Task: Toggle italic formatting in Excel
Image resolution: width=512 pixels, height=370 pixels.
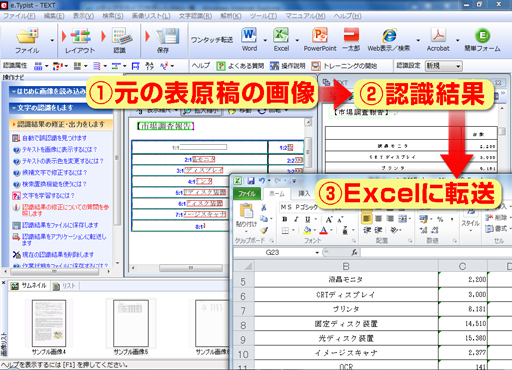Action: [296, 219]
